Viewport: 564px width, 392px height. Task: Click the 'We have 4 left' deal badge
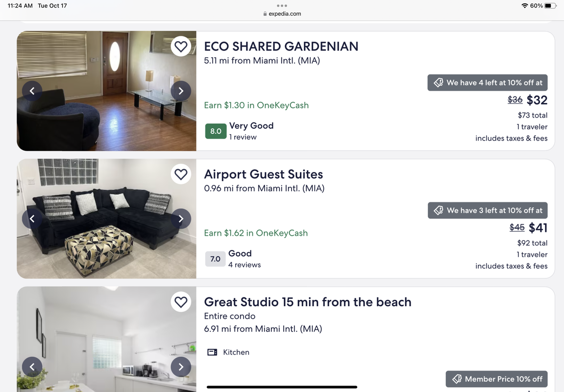[x=488, y=83]
